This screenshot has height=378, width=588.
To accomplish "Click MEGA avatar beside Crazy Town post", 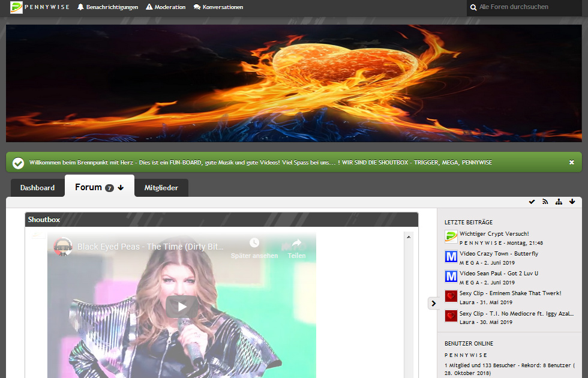I will (x=451, y=257).
